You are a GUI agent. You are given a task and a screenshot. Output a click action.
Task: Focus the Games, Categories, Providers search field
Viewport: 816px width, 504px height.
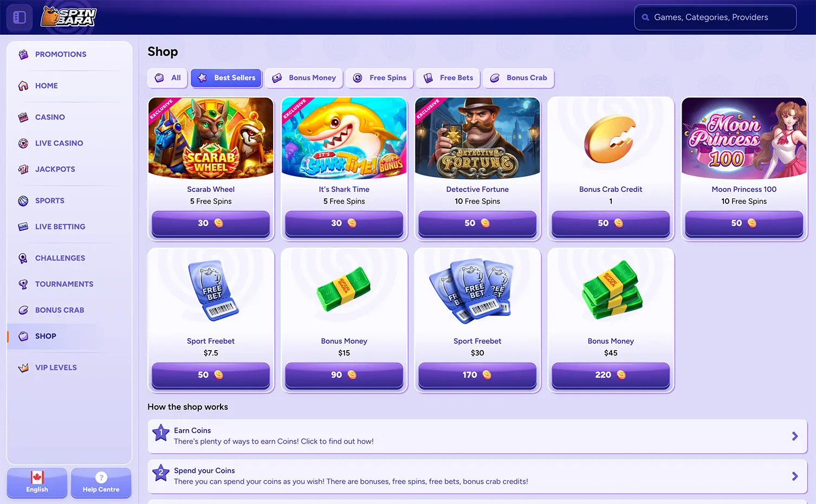point(715,17)
